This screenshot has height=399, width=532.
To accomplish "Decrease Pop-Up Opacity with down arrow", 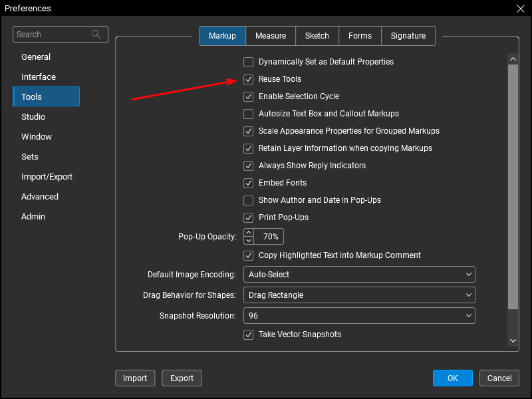I will point(249,240).
